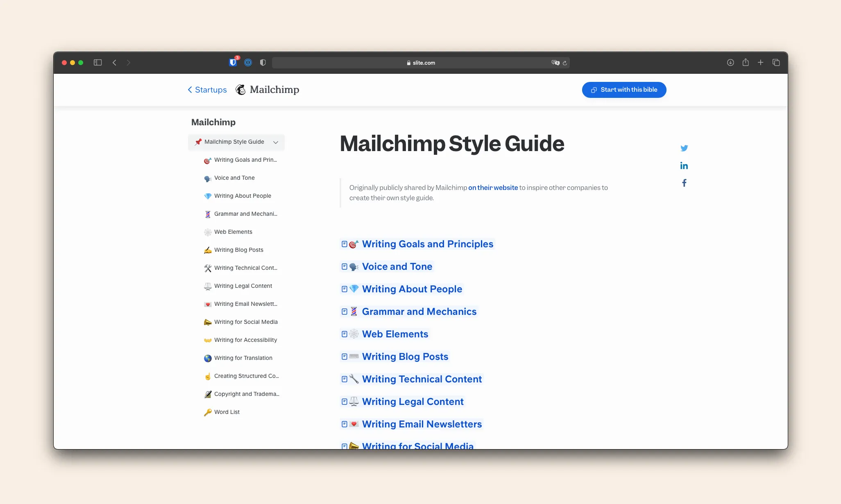Open Writing Technical Content main link
The width and height of the screenshot is (841, 504).
[422, 379]
